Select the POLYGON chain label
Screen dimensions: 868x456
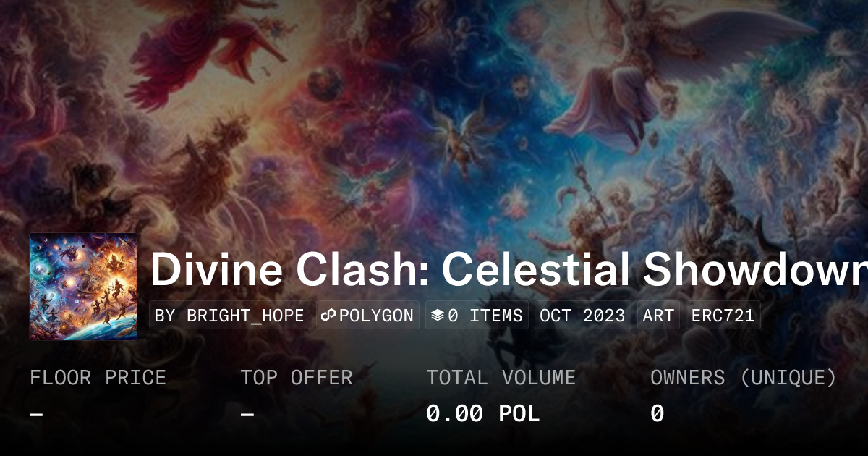point(376,316)
